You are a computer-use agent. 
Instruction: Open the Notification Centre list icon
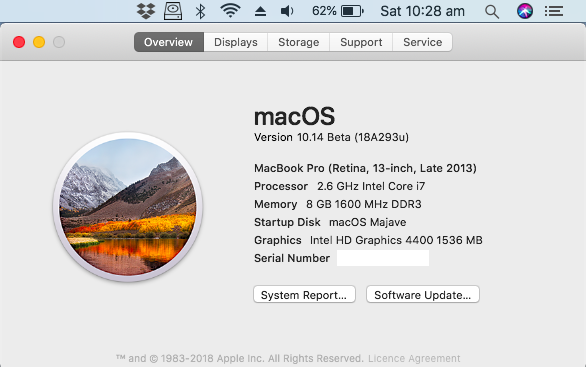click(x=553, y=11)
